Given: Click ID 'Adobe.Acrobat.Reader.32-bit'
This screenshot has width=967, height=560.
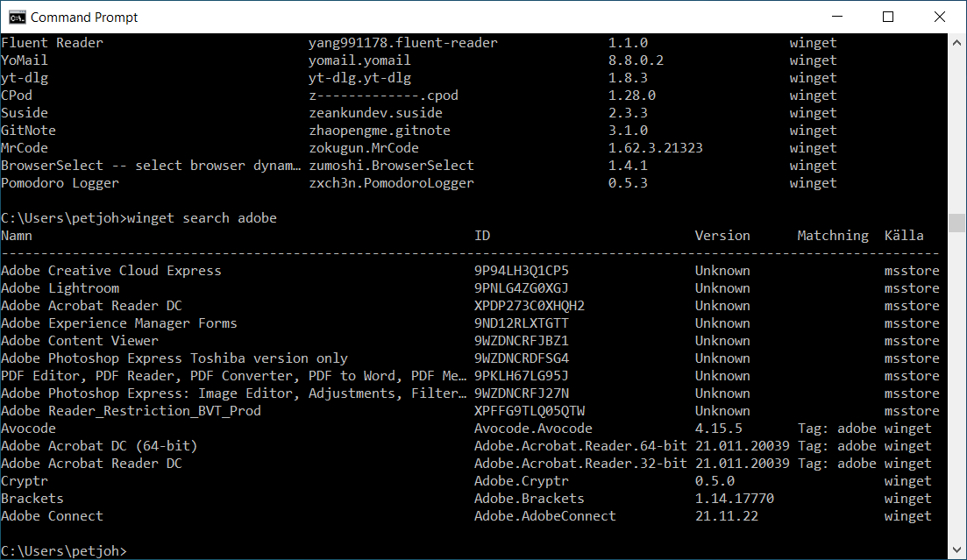Looking at the screenshot, I should [x=580, y=464].
